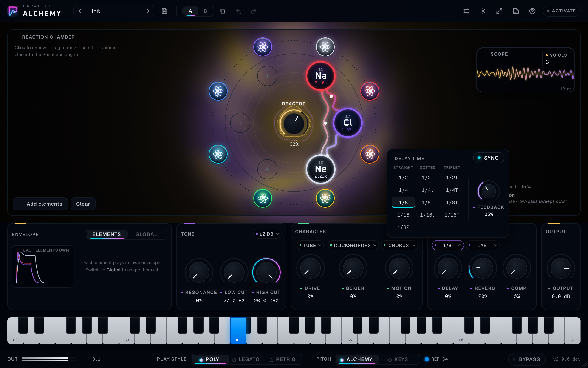Select the orange atom element bubble
The height and width of the screenshot is (368, 588).
370,154
